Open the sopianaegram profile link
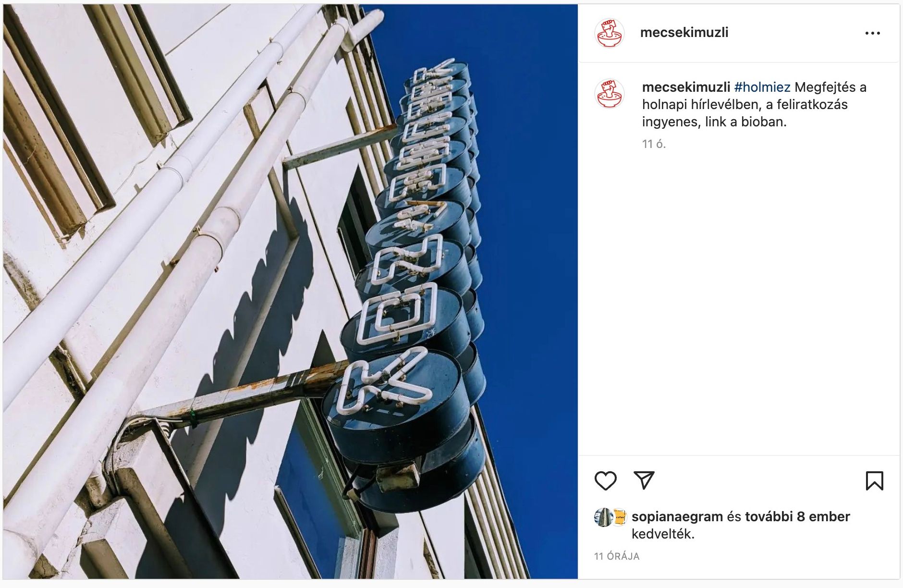 (677, 516)
